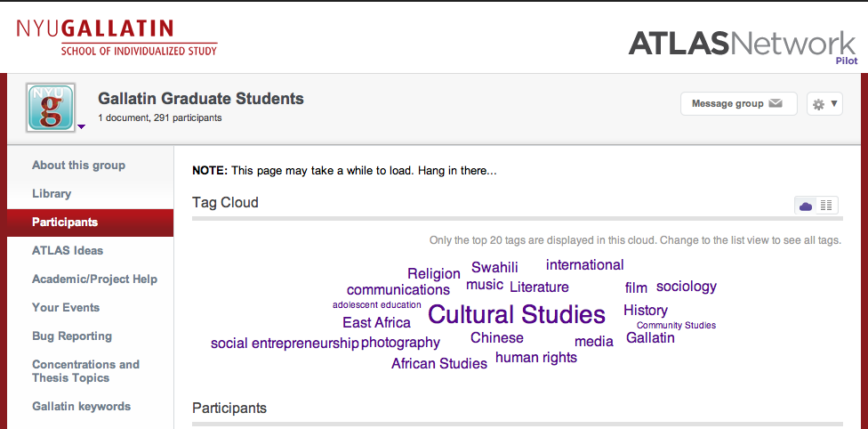Click the East Africa tag
The width and height of the screenshot is (868, 429).
(376, 322)
